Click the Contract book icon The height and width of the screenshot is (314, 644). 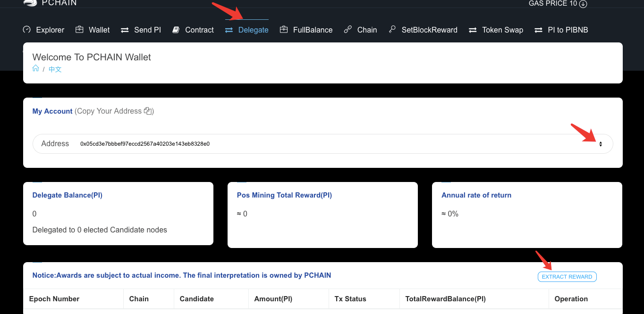[x=176, y=30]
